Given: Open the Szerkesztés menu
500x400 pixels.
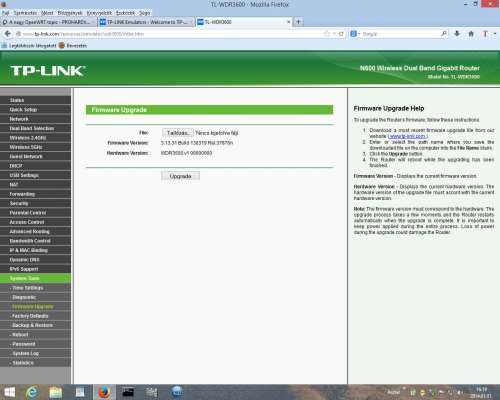Looking at the screenshot, I should pyautogui.click(x=25, y=13).
